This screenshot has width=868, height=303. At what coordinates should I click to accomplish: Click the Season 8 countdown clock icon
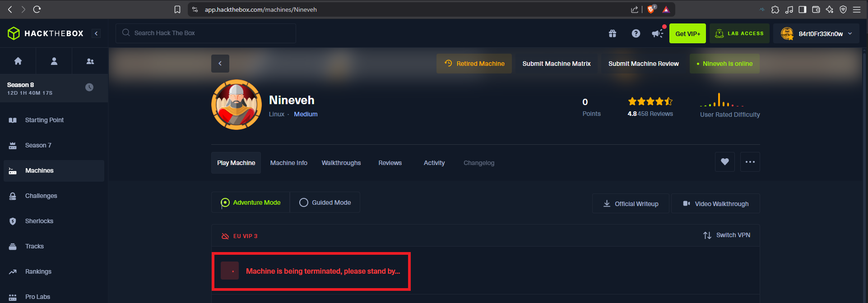[x=89, y=87]
